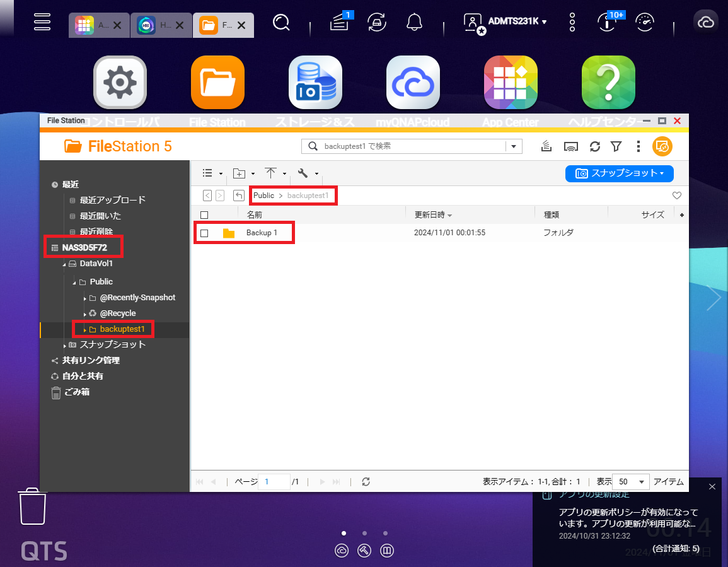728x567 pixels.
Task: Refresh FileStation with the toolbar refresh icon
Action: [595, 146]
